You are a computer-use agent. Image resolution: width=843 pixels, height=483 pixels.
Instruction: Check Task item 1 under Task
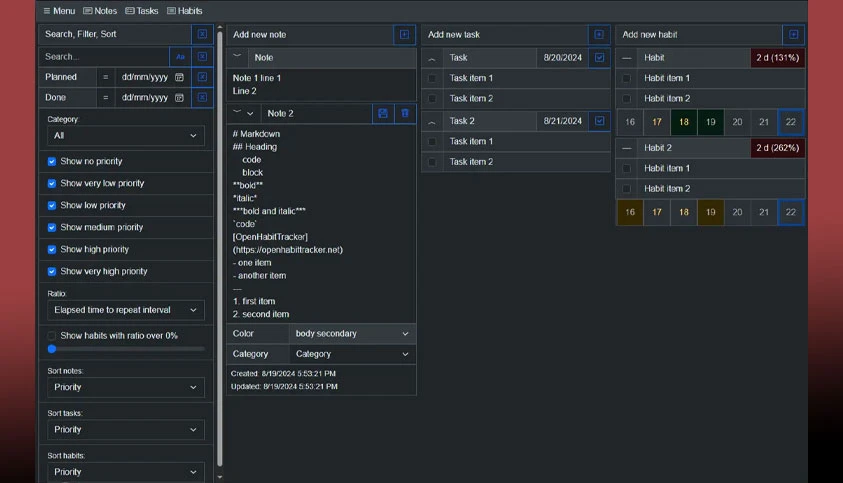point(432,78)
